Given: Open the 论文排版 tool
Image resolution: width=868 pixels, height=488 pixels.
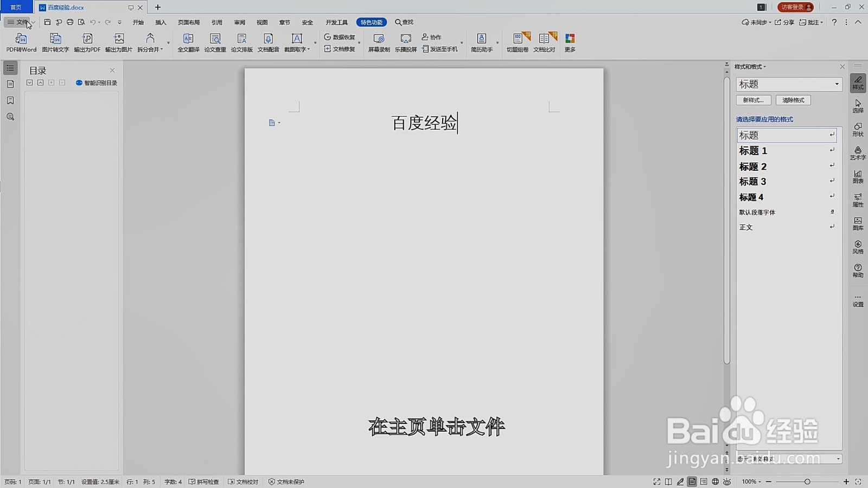Looking at the screenshot, I should (241, 43).
